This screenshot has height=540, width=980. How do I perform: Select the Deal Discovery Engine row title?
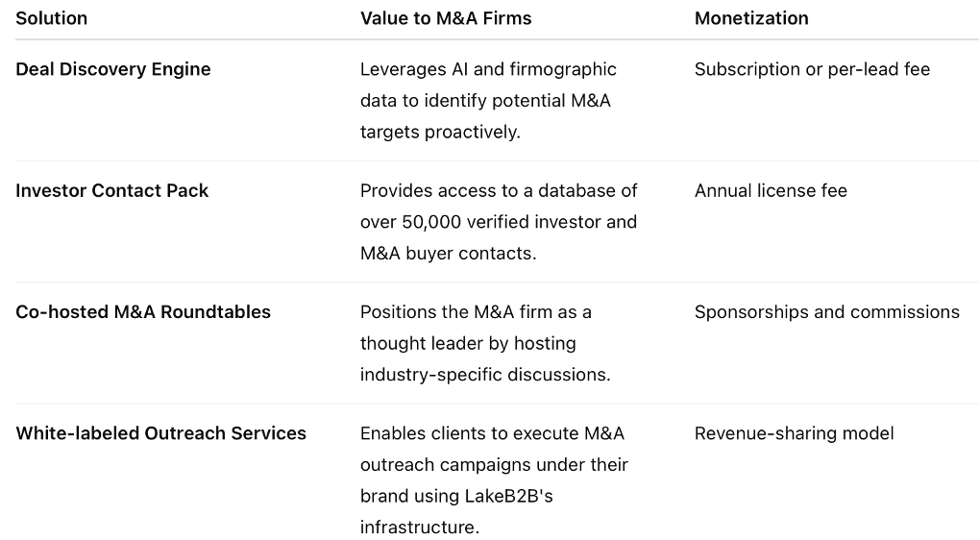113,69
